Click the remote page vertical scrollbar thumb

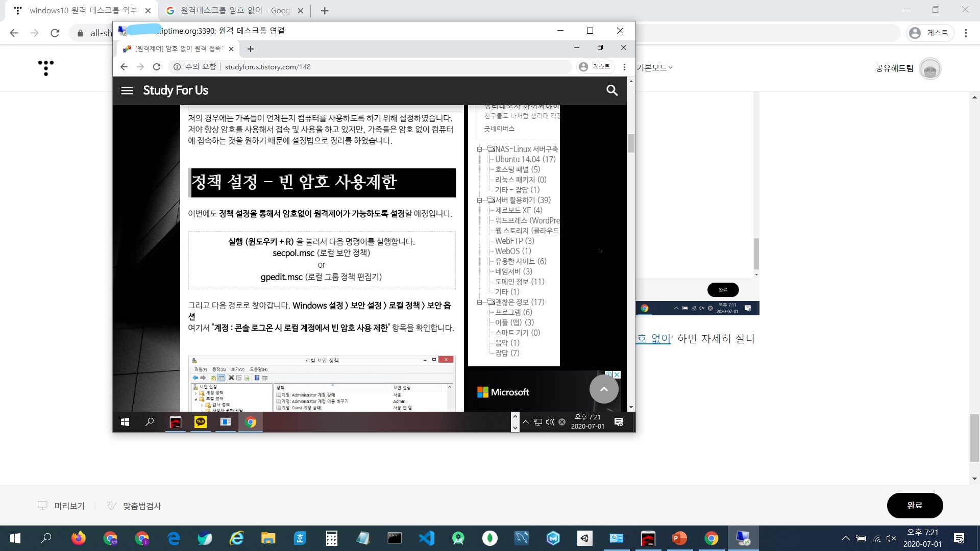[x=631, y=143]
